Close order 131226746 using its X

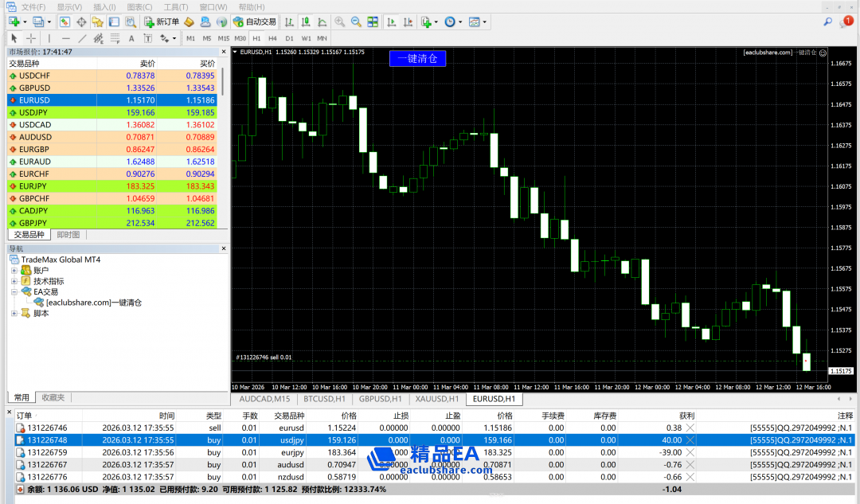[690, 428]
